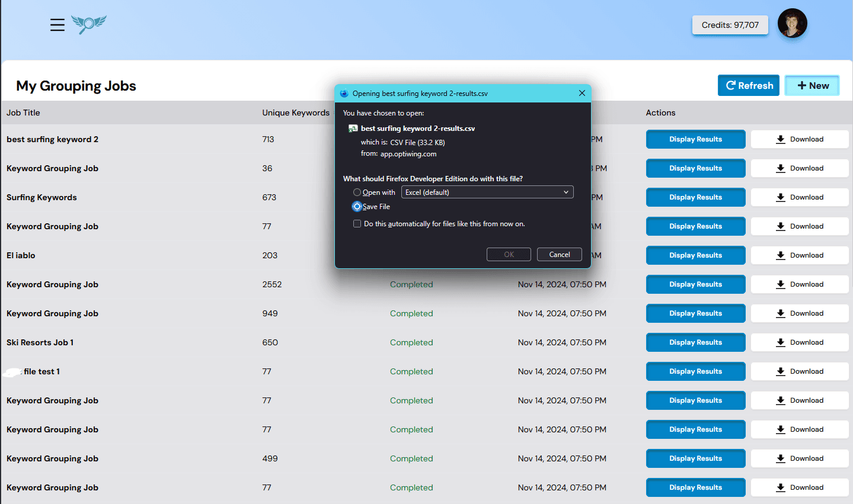The width and height of the screenshot is (853, 504).
Task: Confirm the download with OK
Action: click(508, 254)
